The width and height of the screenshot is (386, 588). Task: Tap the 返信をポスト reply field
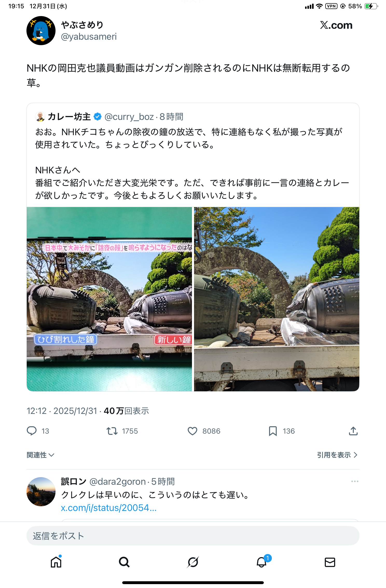[x=193, y=536]
